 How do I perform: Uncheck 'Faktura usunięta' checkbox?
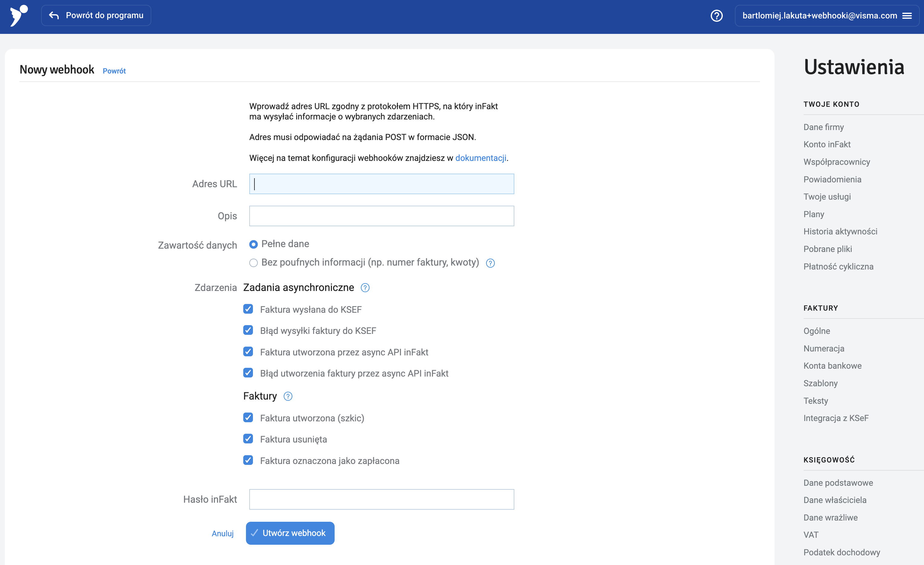[x=248, y=439]
